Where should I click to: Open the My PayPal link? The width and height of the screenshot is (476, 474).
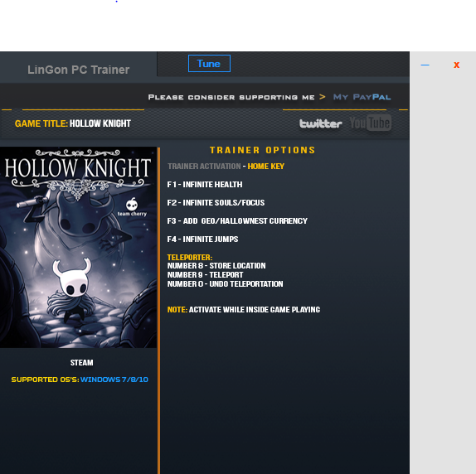click(362, 97)
